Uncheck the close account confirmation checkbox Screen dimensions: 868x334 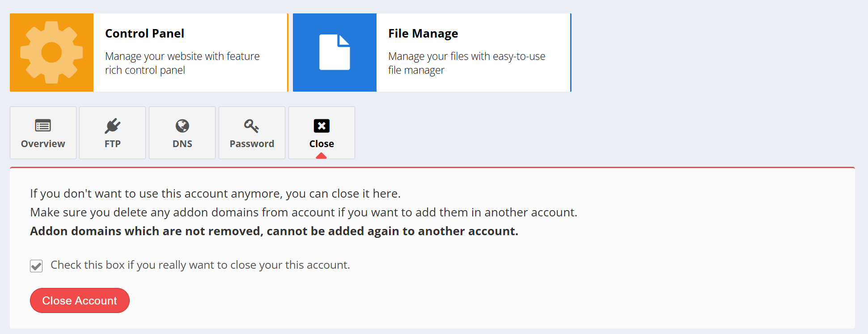(36, 266)
